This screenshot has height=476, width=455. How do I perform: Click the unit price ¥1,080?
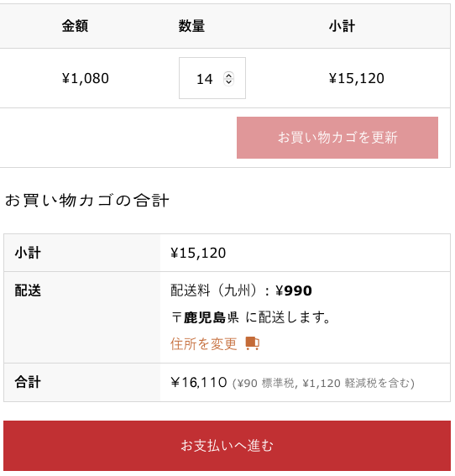coord(86,78)
